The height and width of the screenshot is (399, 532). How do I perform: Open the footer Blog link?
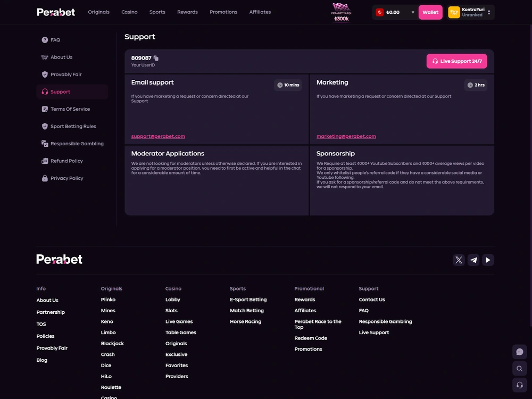pos(41,360)
